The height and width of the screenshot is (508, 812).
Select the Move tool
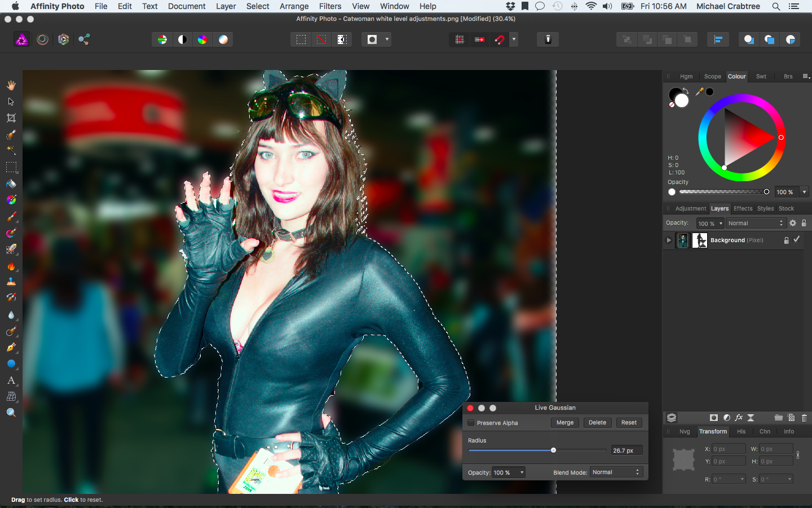pos(11,102)
